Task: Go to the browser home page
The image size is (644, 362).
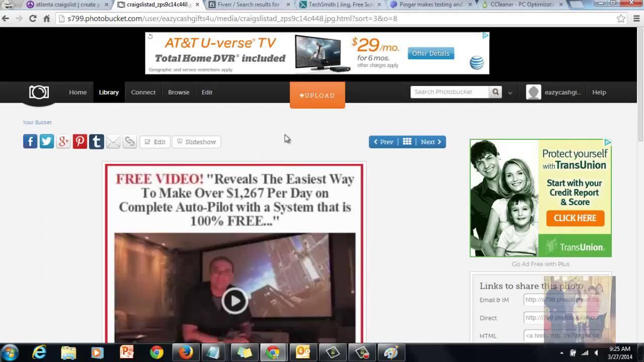Action: tap(46, 19)
